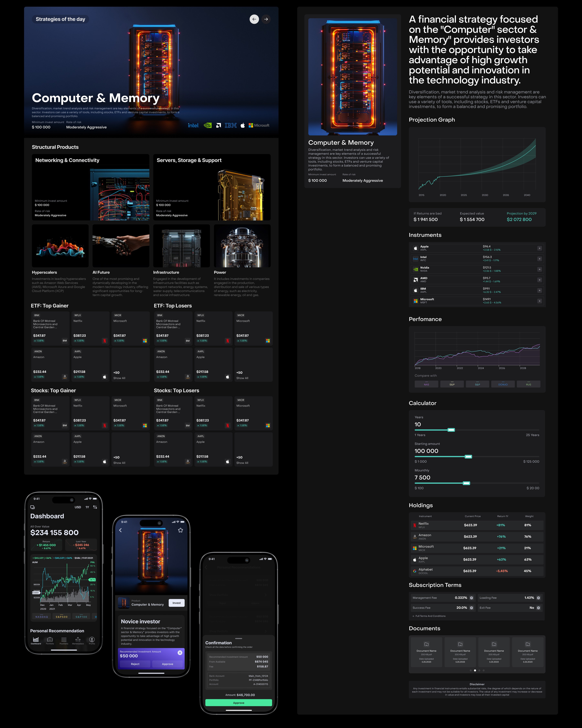This screenshot has height=728, width=582.
Task: Expand the Microsoft instrument row plus button
Action: tap(539, 301)
